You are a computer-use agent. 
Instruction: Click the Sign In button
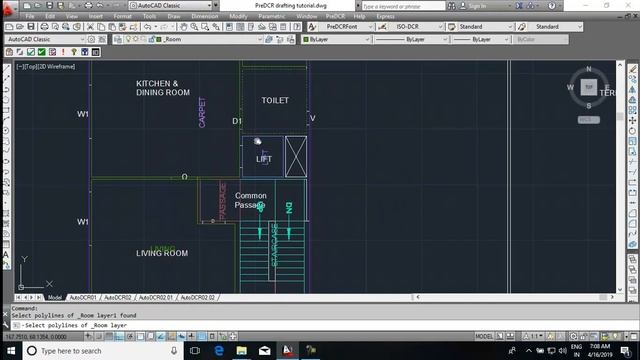[x=473, y=6]
